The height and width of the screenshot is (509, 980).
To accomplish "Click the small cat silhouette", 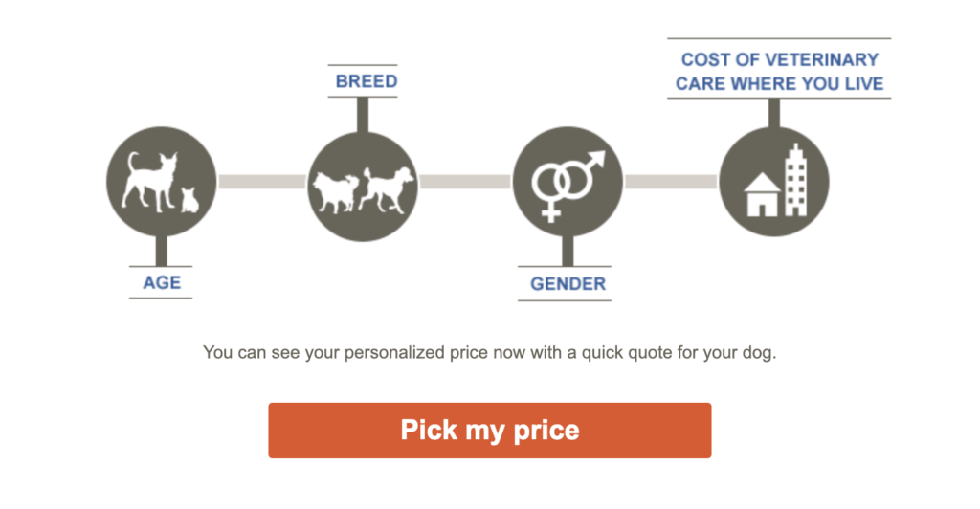I will 189,199.
